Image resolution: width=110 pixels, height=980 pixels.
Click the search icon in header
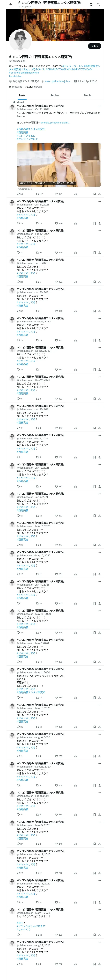tap(98, 5)
